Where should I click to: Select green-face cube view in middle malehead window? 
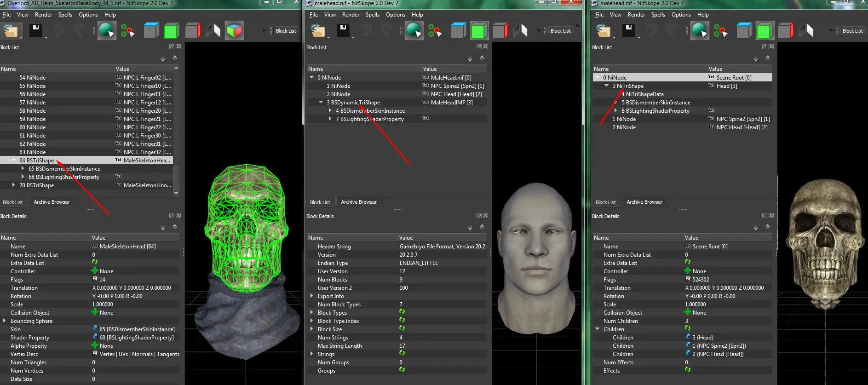tap(478, 31)
